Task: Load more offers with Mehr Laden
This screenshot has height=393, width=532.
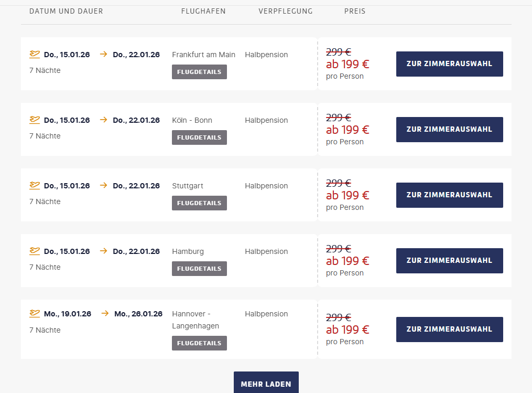Action: click(266, 383)
